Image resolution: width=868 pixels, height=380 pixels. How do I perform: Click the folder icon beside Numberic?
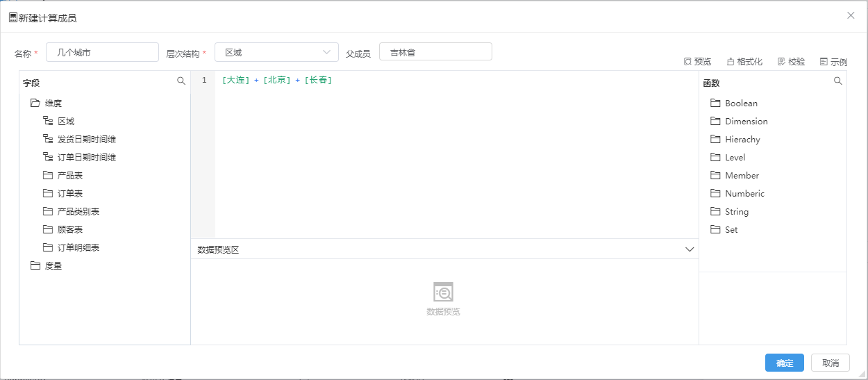click(x=715, y=193)
